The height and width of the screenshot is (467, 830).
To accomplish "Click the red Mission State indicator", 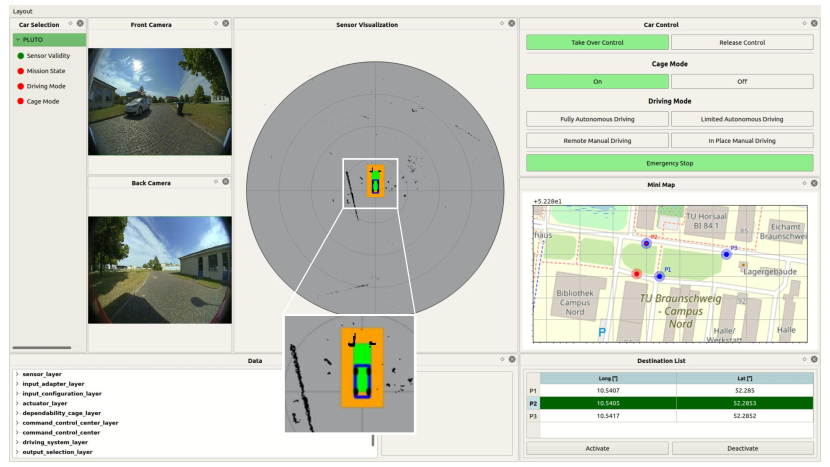I will (x=21, y=71).
